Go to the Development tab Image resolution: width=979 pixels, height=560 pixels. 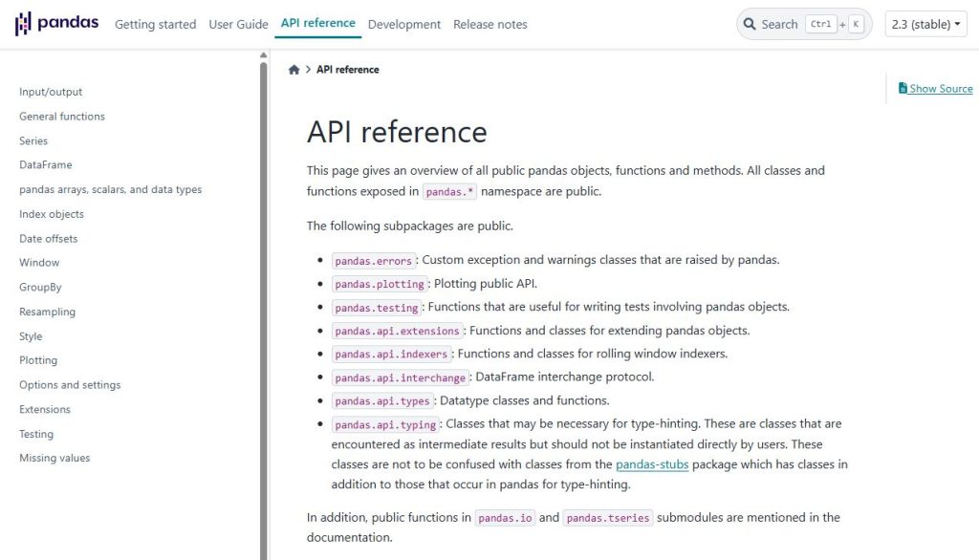[x=404, y=24]
